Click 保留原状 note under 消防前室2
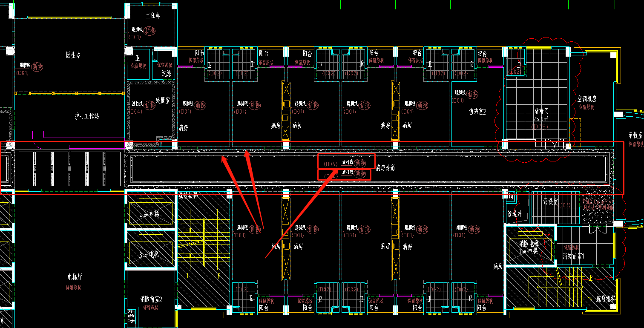 tap(151, 308)
